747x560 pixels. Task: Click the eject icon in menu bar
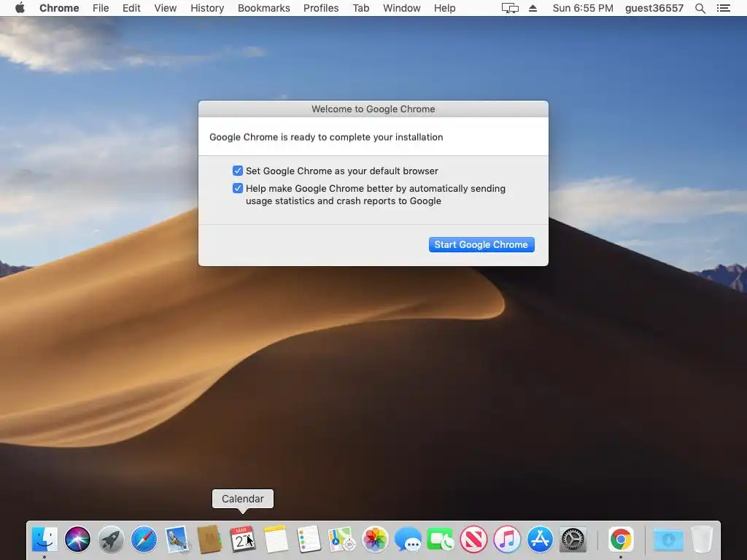click(x=533, y=8)
